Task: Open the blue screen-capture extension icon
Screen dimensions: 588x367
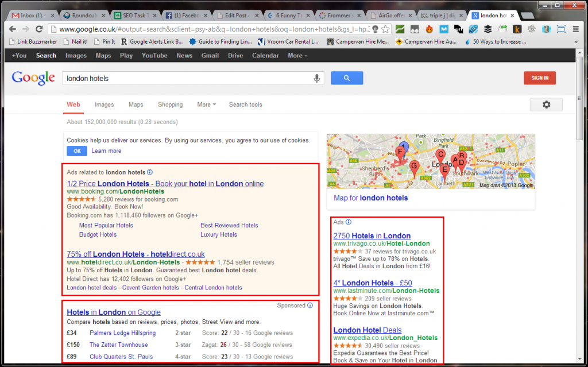Action: (x=561, y=29)
